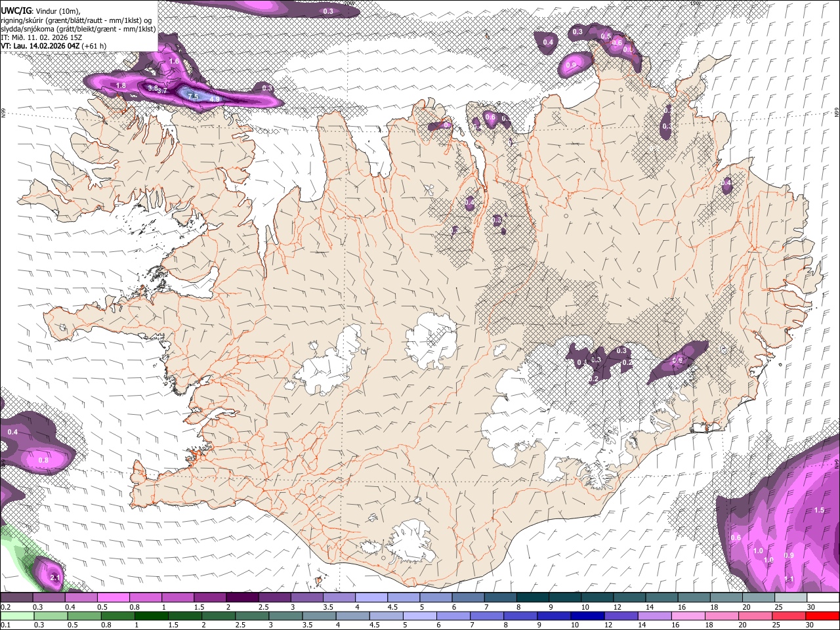The width and height of the screenshot is (840, 630).
Task: Click the pale grey swatch labeled 25 in the upper legend
Action: [791, 598]
